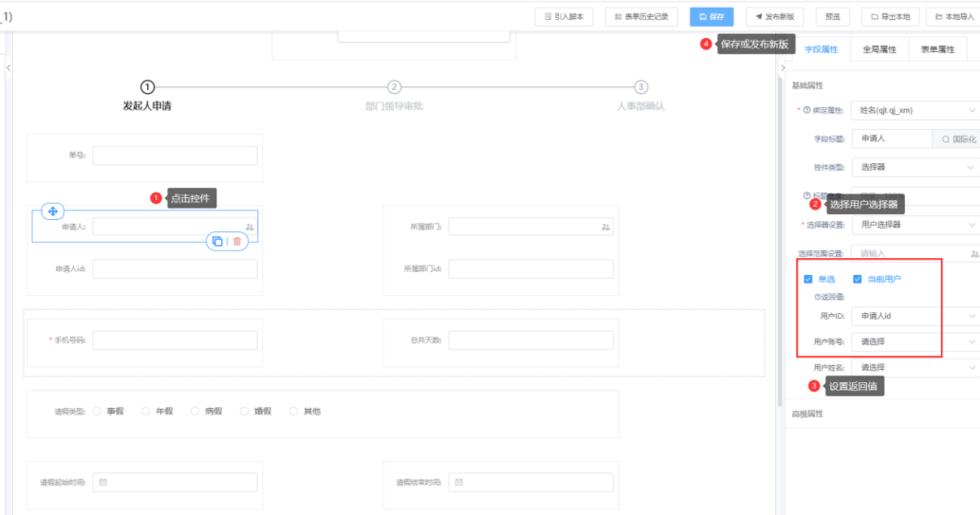Click 导出本地 button

[891, 17]
